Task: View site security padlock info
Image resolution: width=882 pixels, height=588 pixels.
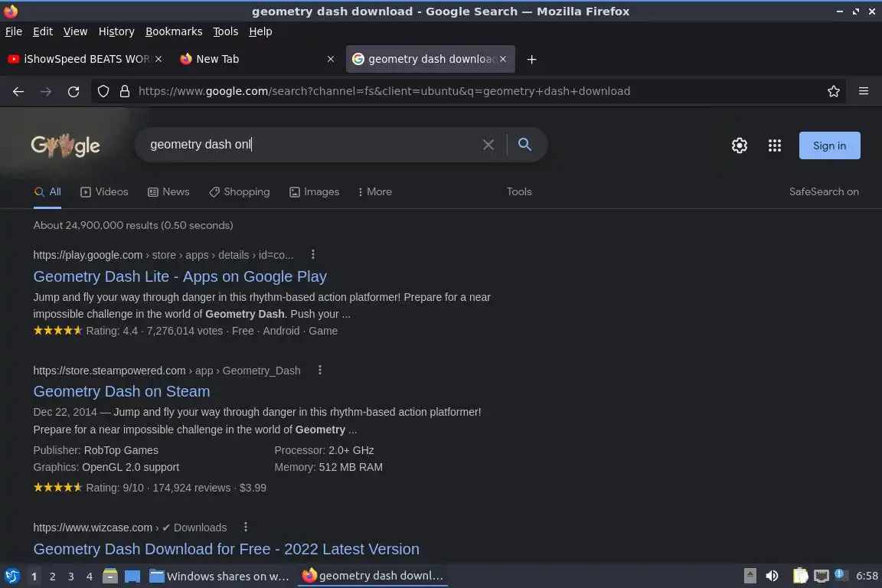Action: pyautogui.click(x=125, y=91)
